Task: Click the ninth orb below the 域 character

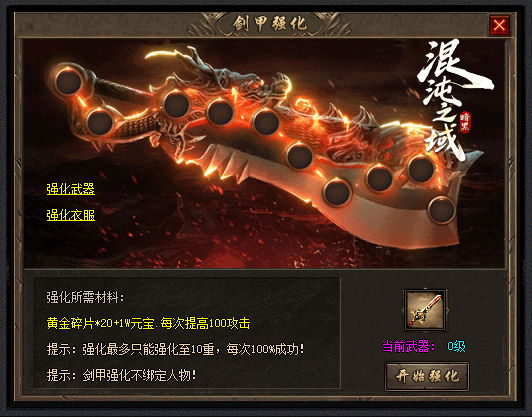Action: click(x=421, y=169)
